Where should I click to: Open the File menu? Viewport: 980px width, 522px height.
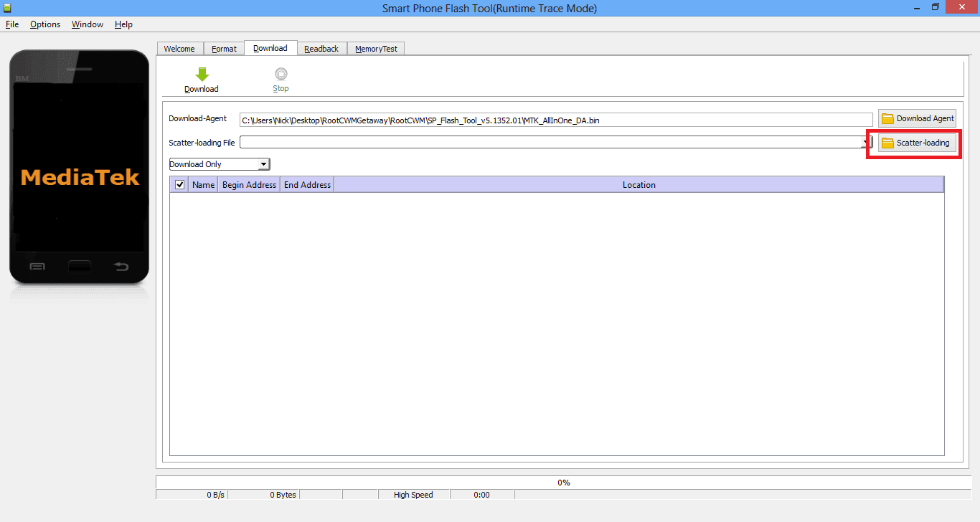pyautogui.click(x=12, y=24)
